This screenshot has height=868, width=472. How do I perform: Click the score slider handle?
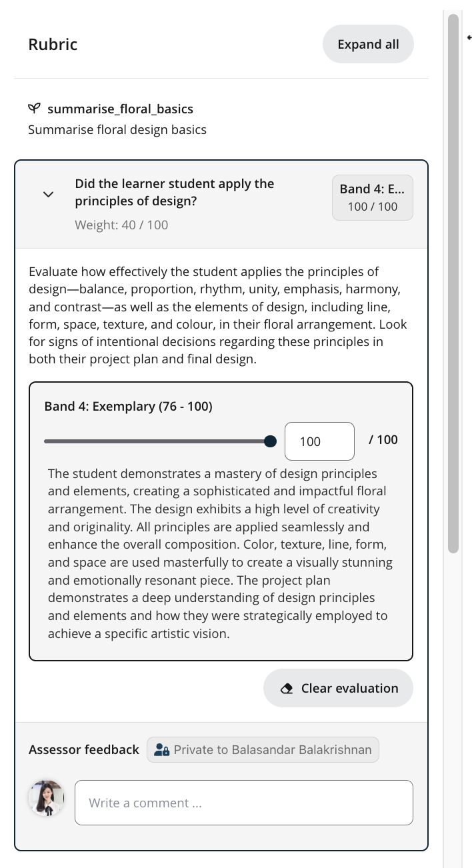coord(270,441)
